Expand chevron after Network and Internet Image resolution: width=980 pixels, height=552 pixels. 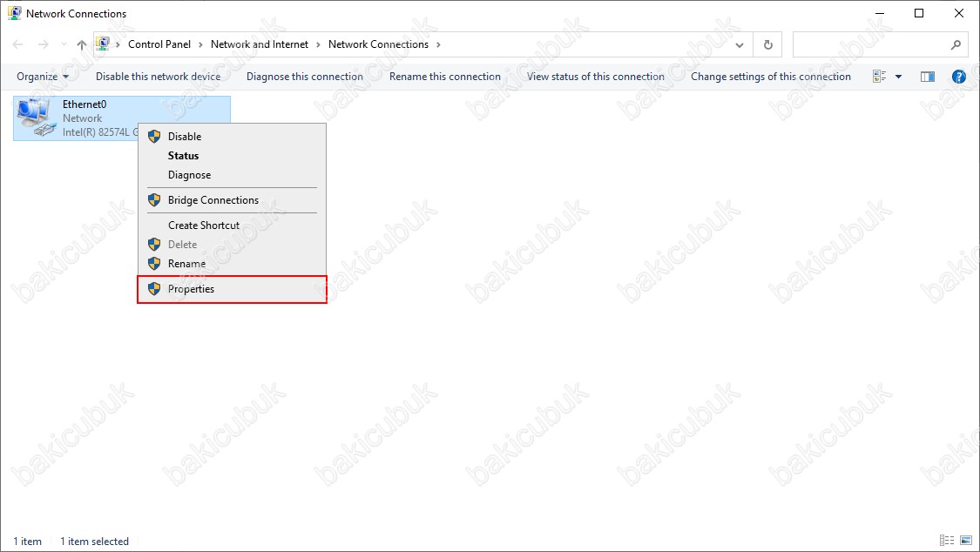[x=318, y=44]
